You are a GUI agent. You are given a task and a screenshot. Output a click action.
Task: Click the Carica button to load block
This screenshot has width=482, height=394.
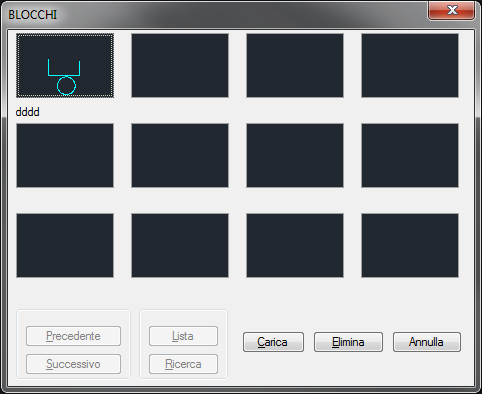273,342
